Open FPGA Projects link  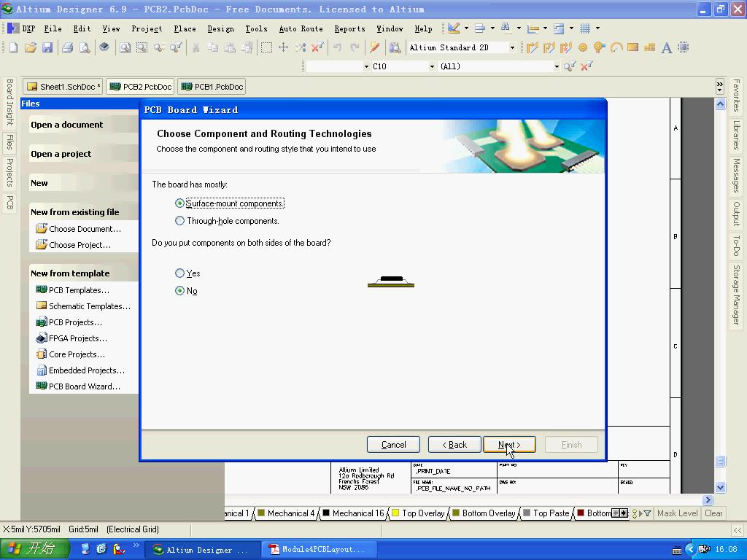pos(77,338)
